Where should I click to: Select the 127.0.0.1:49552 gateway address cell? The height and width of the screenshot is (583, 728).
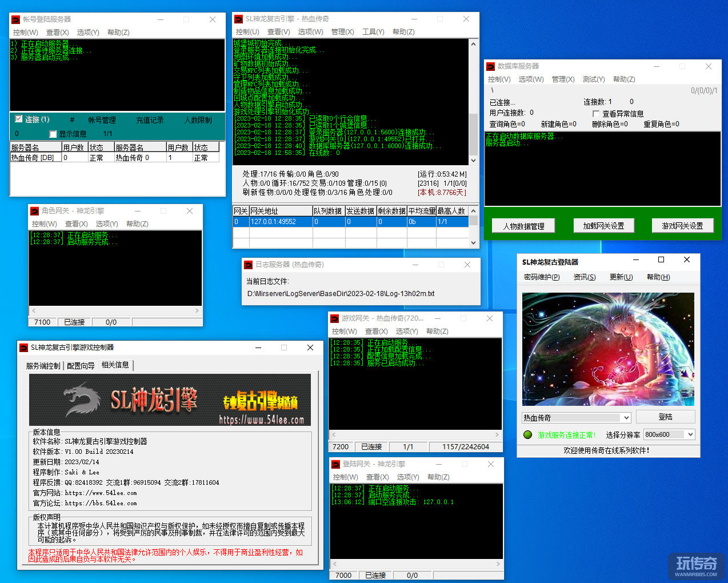281,222
